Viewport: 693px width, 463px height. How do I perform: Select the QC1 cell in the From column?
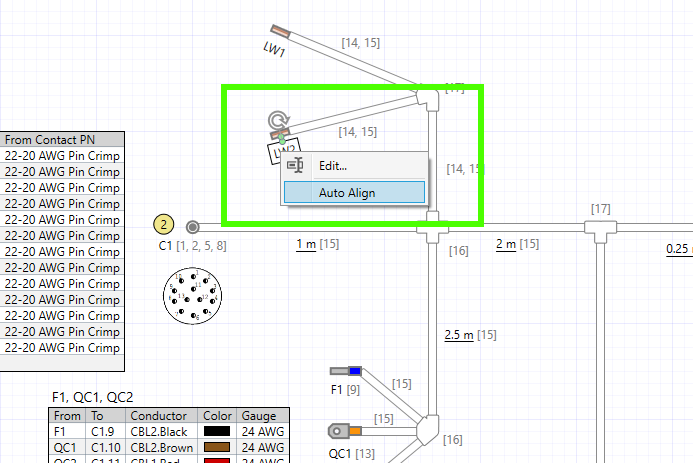68,448
